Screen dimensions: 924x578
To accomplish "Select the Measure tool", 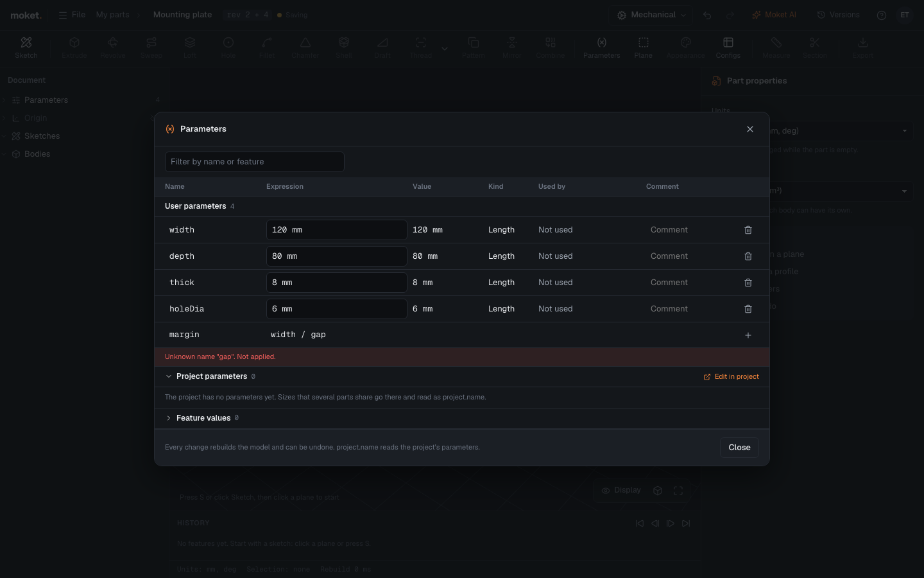I will [776, 48].
